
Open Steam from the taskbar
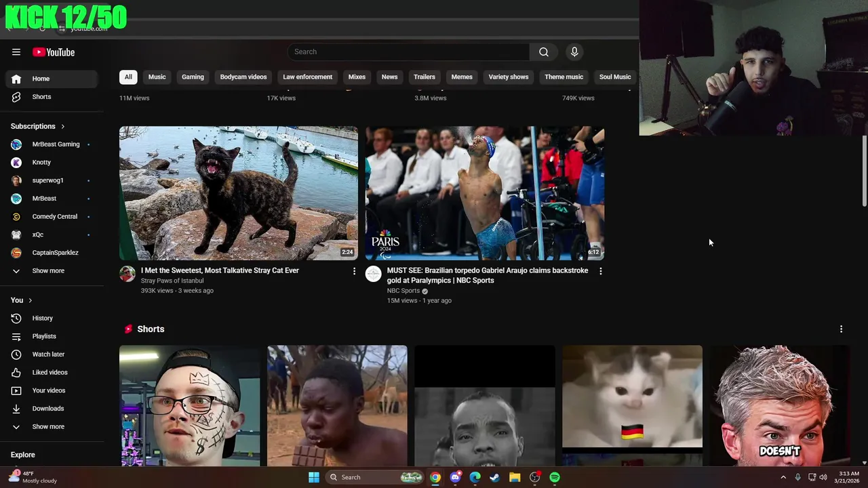click(495, 477)
